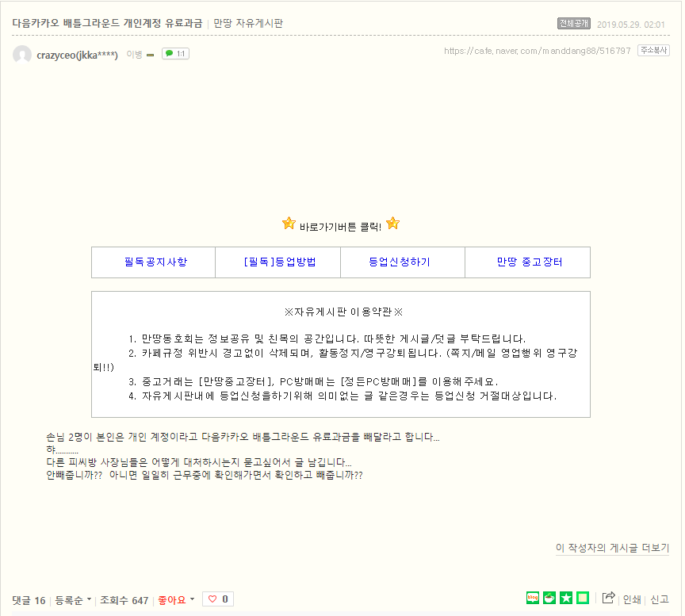Open 1:1 chat with the author
The width and height of the screenshot is (685, 616).
click(x=175, y=54)
